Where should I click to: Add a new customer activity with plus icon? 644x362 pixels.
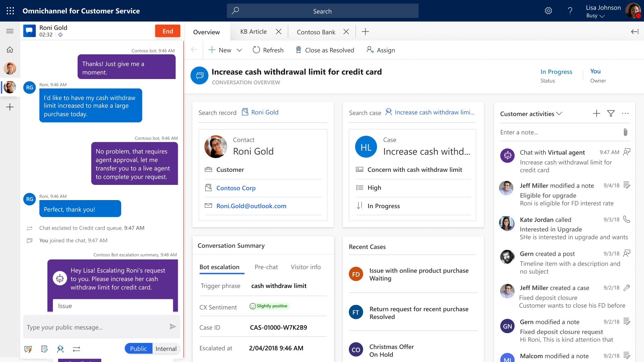(x=596, y=113)
